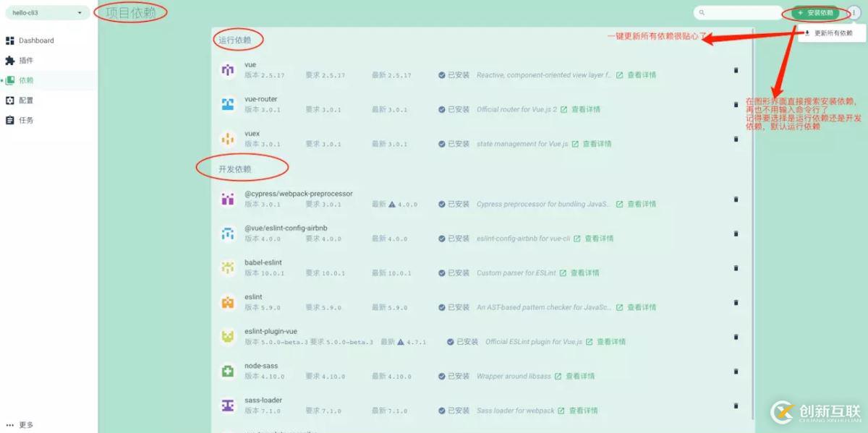Viewport: 868px width, 433px height.
Task: Focus the dependency search field
Action: (x=738, y=12)
